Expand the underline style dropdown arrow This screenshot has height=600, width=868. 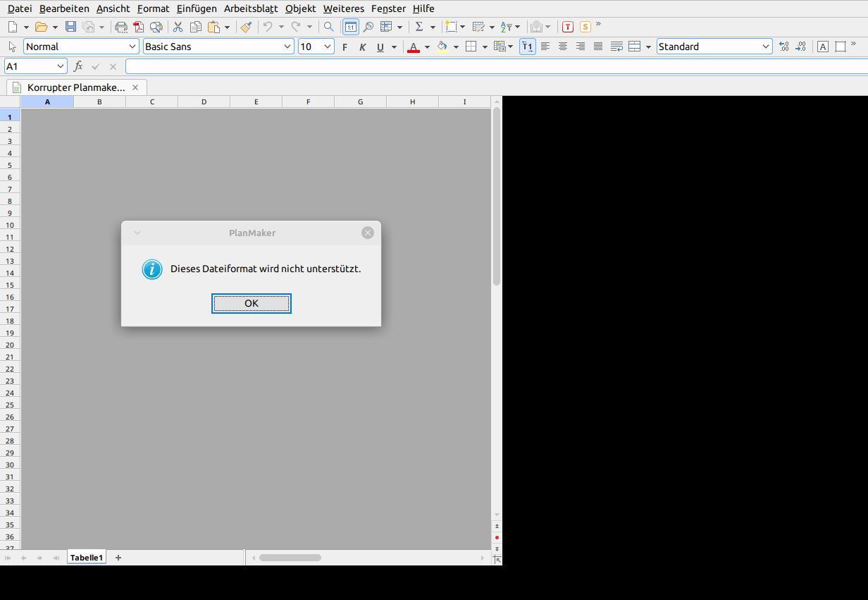[394, 47]
